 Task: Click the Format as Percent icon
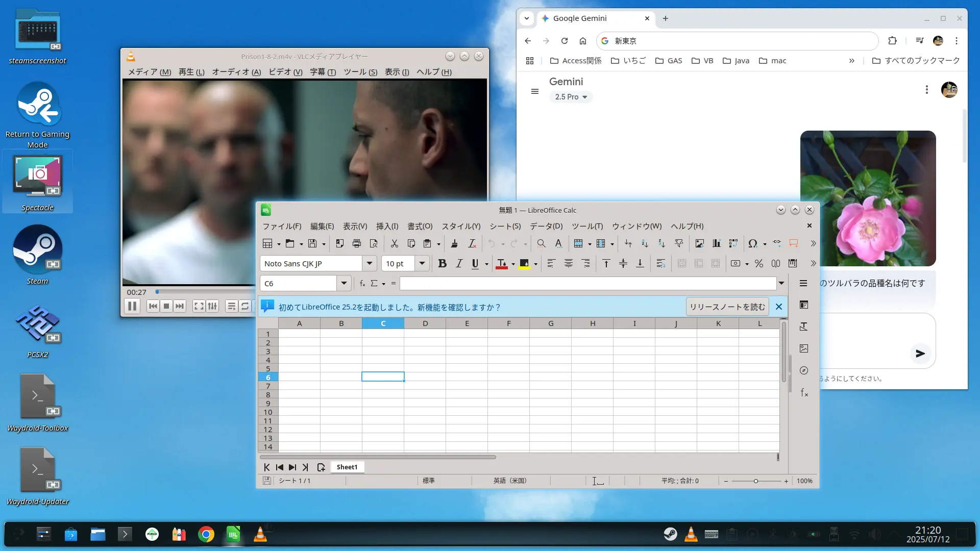[758, 263]
